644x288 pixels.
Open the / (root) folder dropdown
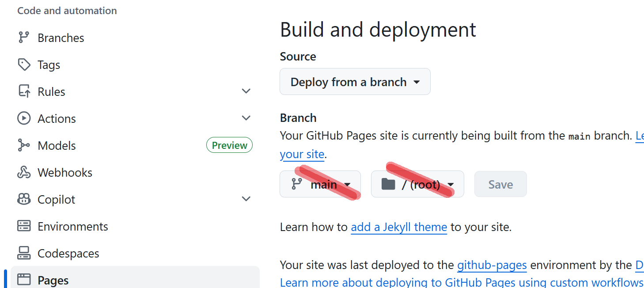click(417, 184)
